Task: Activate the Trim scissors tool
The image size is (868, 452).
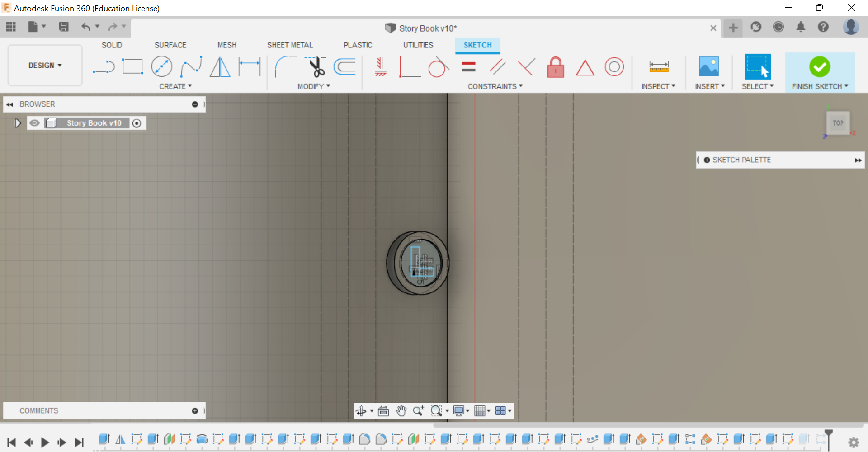Action: click(x=316, y=67)
